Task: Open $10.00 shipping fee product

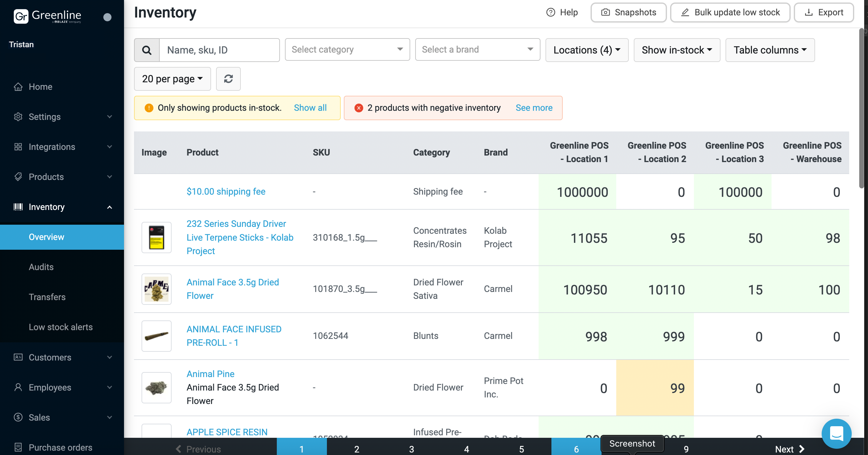Action: 226,191
